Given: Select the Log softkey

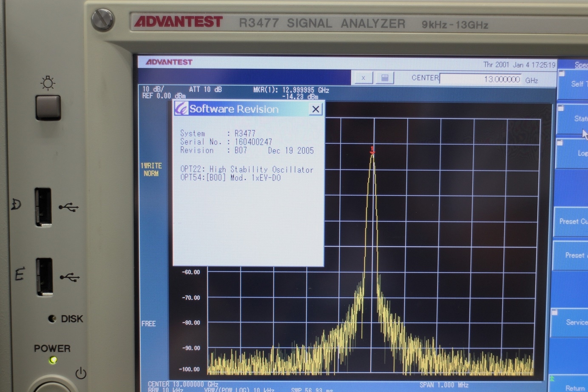Looking at the screenshot, I should [x=572, y=153].
